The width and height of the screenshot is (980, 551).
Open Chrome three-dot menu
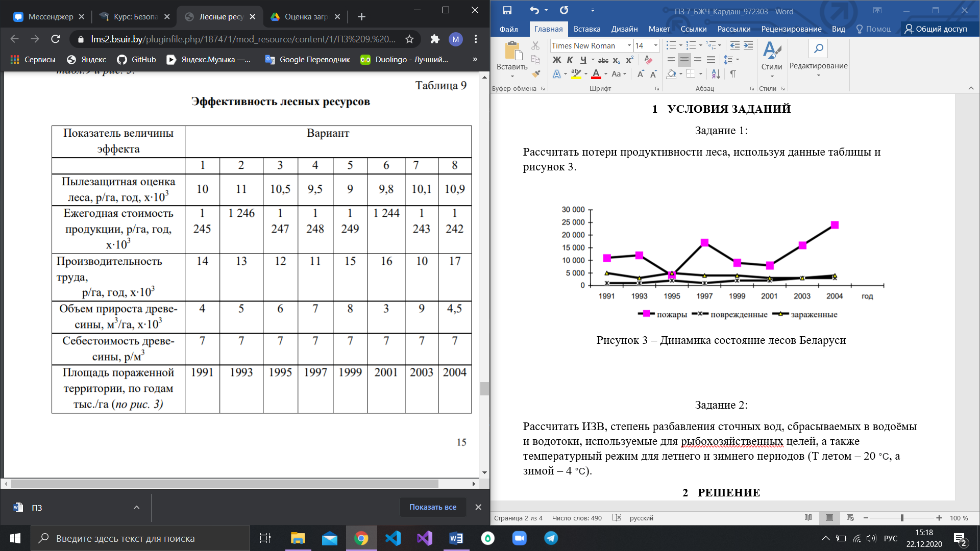coord(476,39)
